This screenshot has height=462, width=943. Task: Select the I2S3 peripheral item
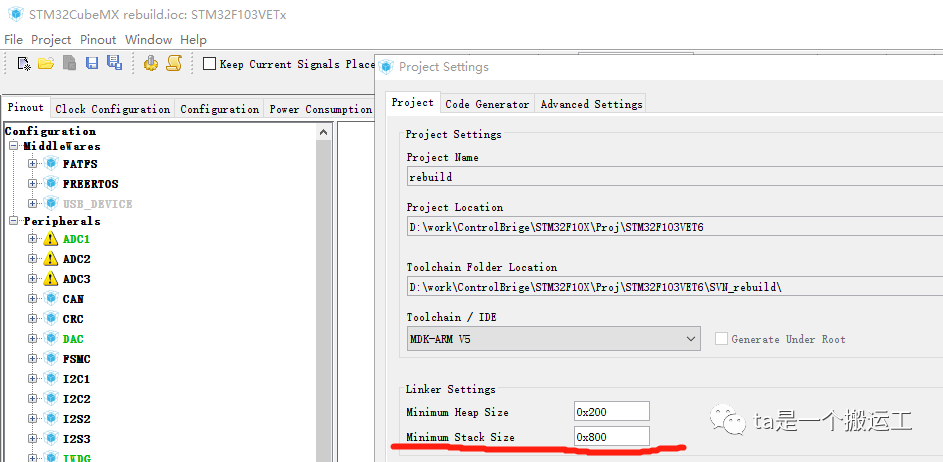[76, 439]
